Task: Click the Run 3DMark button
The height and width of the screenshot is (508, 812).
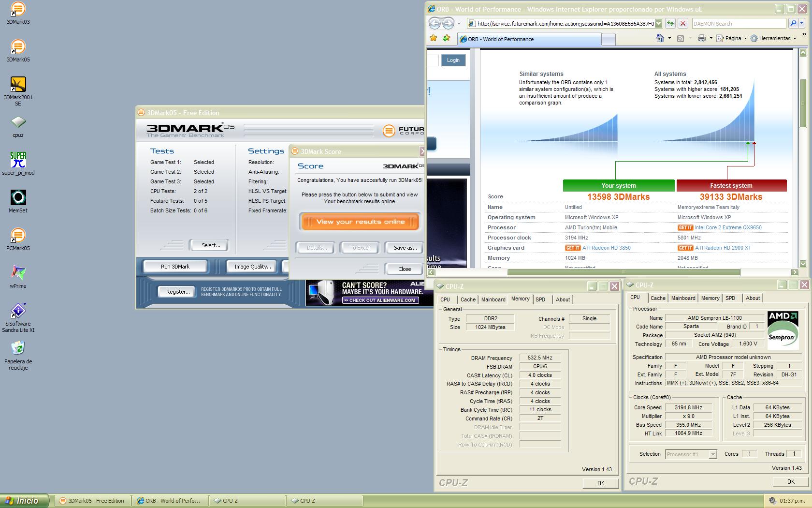Action: point(175,267)
